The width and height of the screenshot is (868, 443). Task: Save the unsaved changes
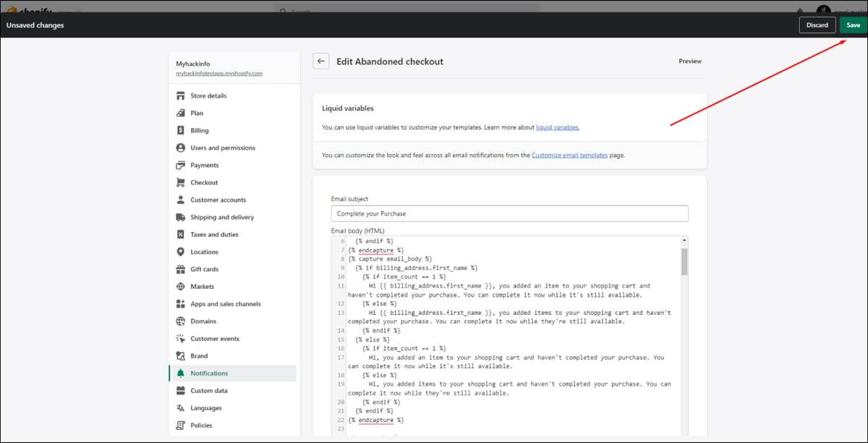pos(853,25)
